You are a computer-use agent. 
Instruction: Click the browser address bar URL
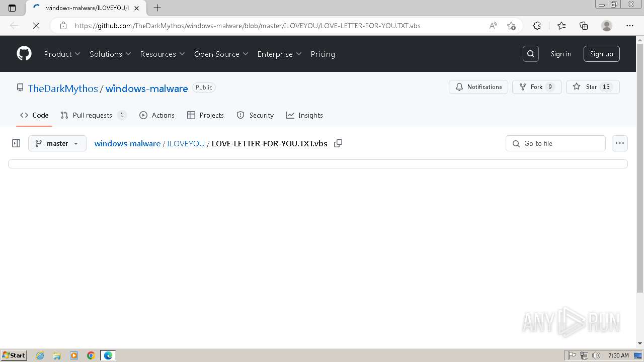[248, 26]
